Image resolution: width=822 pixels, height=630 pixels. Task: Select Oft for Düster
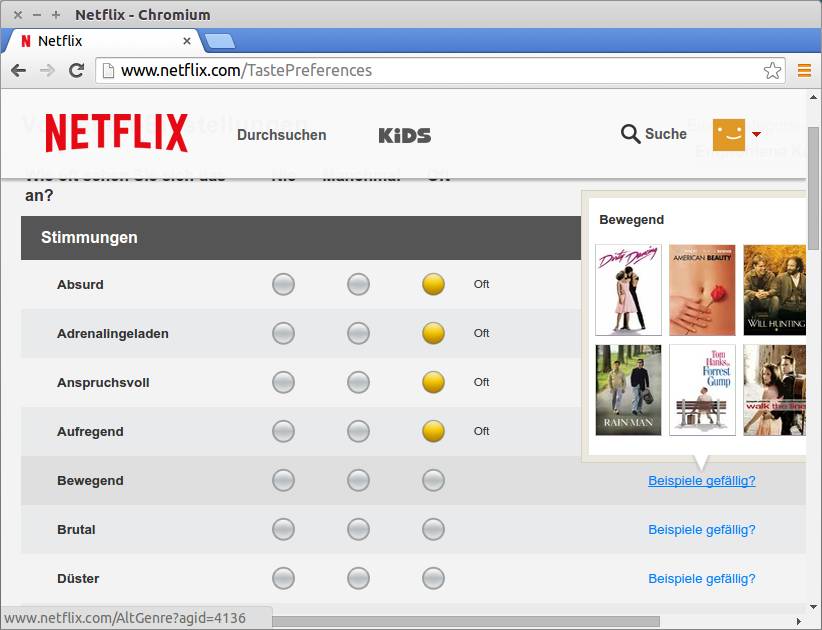(434, 579)
